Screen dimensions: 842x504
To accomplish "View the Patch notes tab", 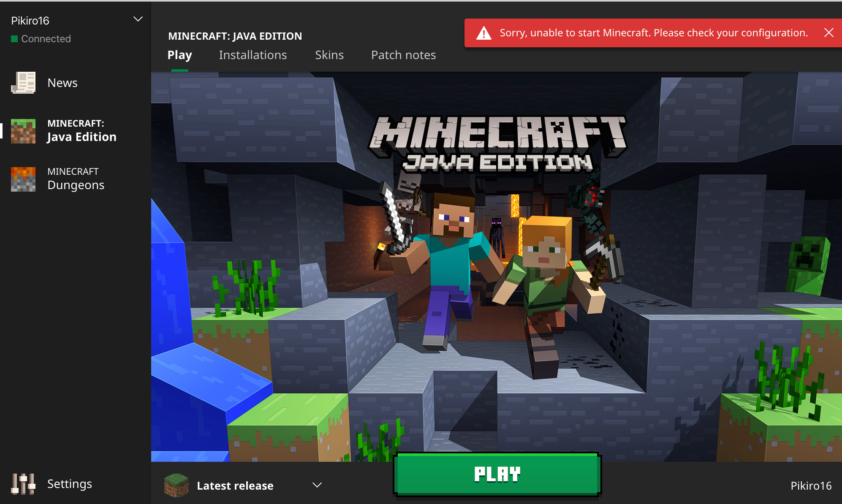I will (403, 55).
